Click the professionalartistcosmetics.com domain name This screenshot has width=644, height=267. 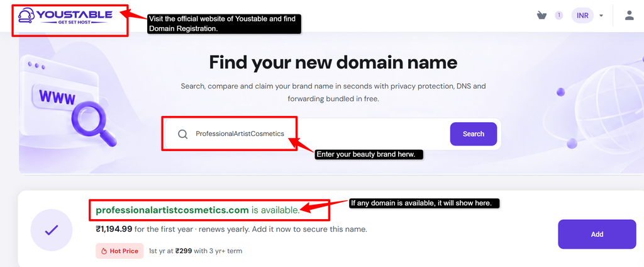pos(172,210)
